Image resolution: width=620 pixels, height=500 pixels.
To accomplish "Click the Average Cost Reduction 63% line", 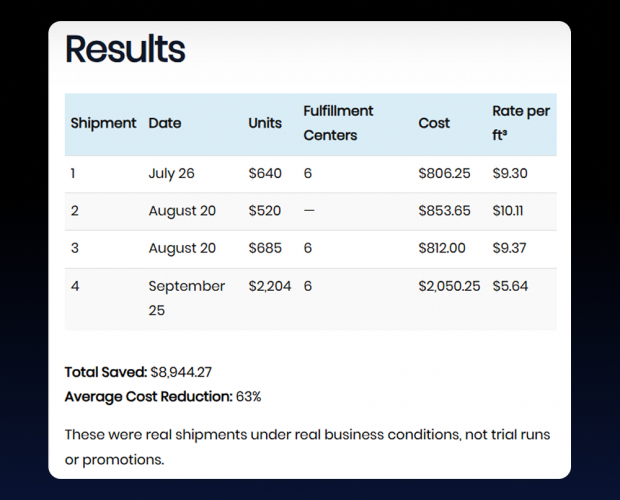I will pos(163,397).
